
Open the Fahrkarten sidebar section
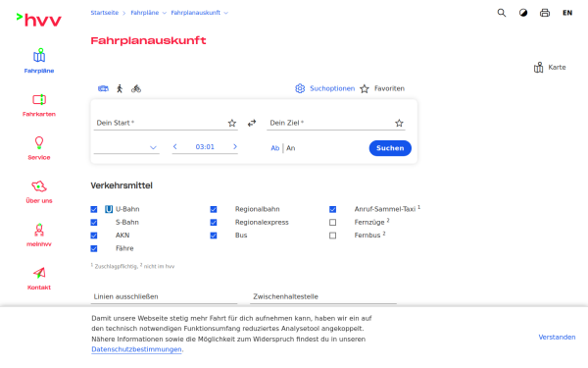(39, 105)
